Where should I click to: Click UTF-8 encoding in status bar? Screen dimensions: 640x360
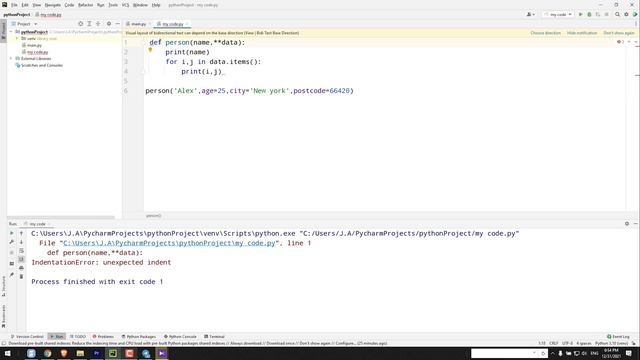click(x=567, y=343)
